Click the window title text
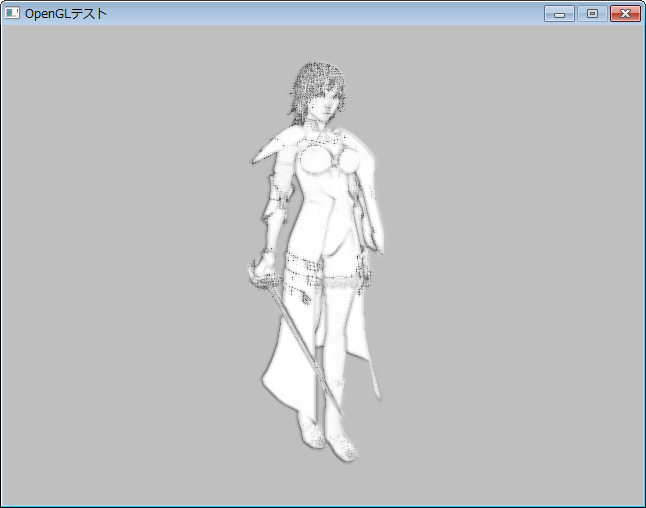Viewport: 646px width, 508px height. [66, 13]
